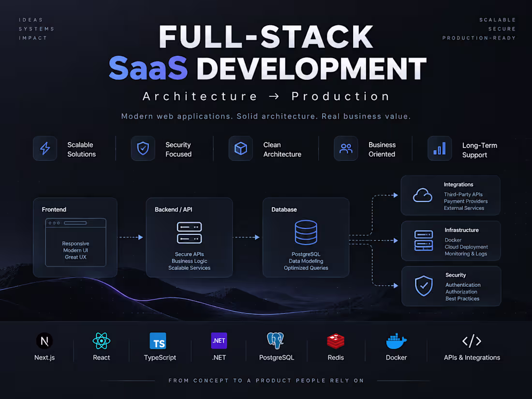532x399 pixels.
Task: Click the bar chart Long-Term Support icon
Action: tap(439, 148)
